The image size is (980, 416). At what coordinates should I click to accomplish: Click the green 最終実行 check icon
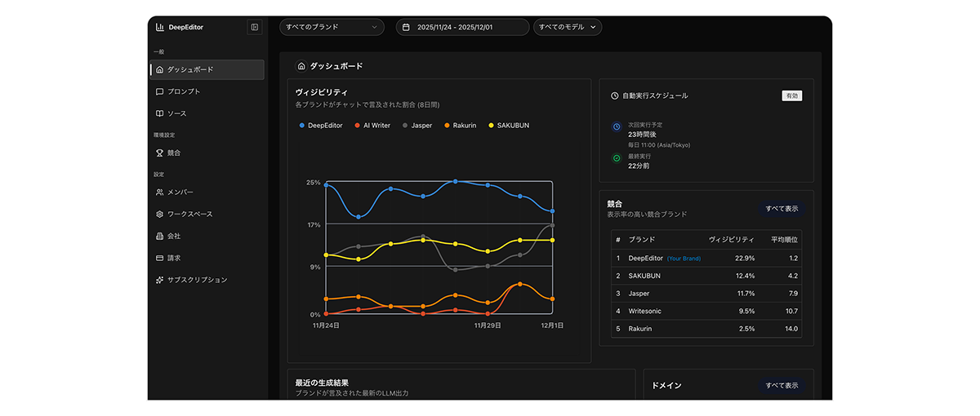(x=617, y=157)
